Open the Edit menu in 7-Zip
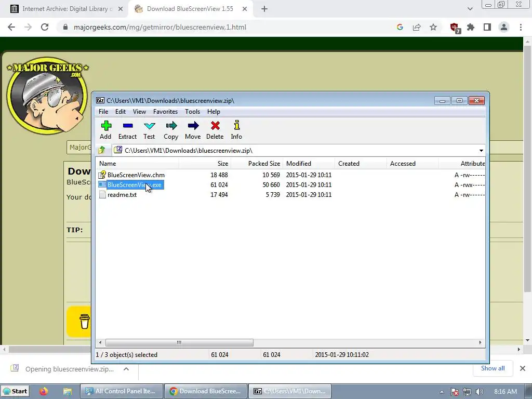532x399 pixels. click(121, 112)
